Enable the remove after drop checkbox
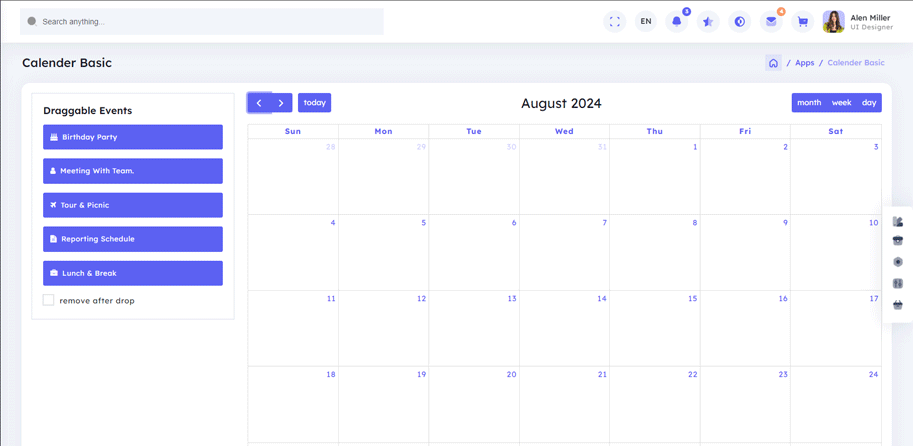 pyautogui.click(x=48, y=300)
